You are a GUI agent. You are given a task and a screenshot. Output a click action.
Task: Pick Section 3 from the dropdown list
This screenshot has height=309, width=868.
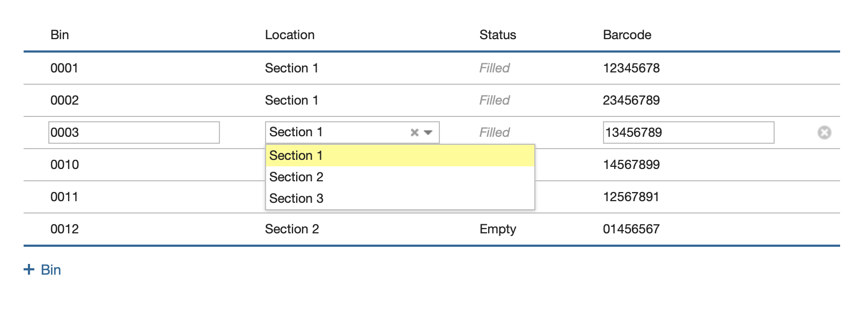tap(400, 198)
